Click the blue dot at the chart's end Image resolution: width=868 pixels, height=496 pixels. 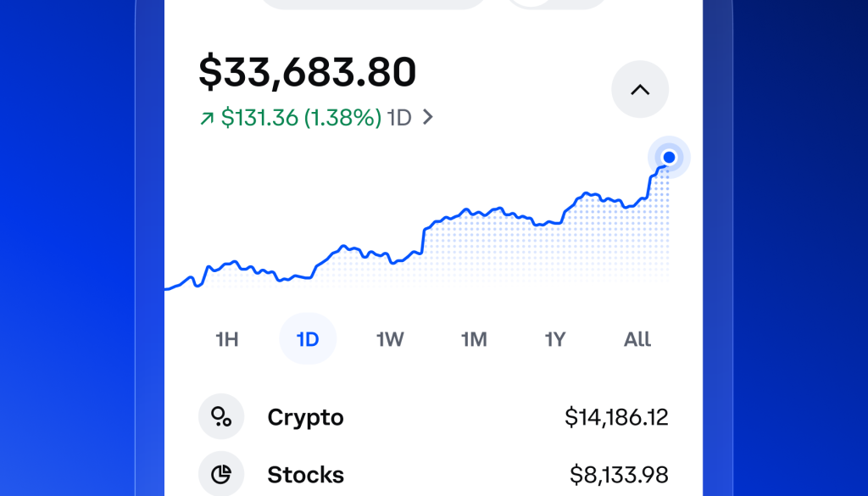669,157
